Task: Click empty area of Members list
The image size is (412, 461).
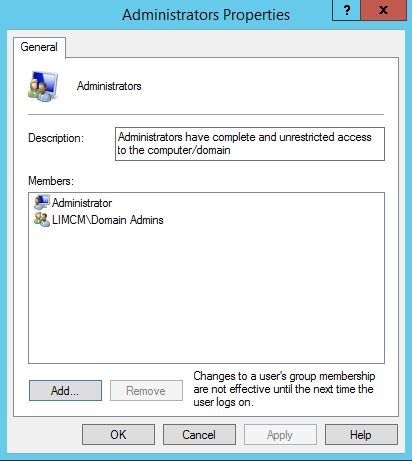Action: pyautogui.click(x=206, y=293)
